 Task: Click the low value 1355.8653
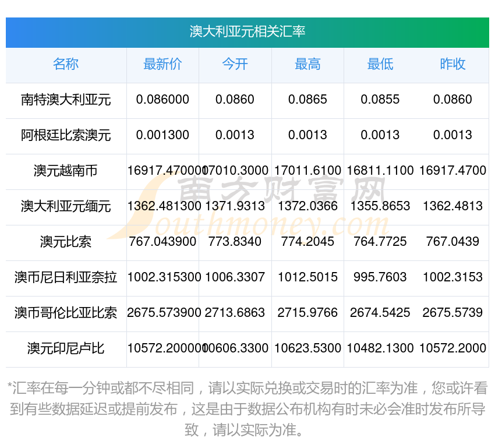coord(380,206)
